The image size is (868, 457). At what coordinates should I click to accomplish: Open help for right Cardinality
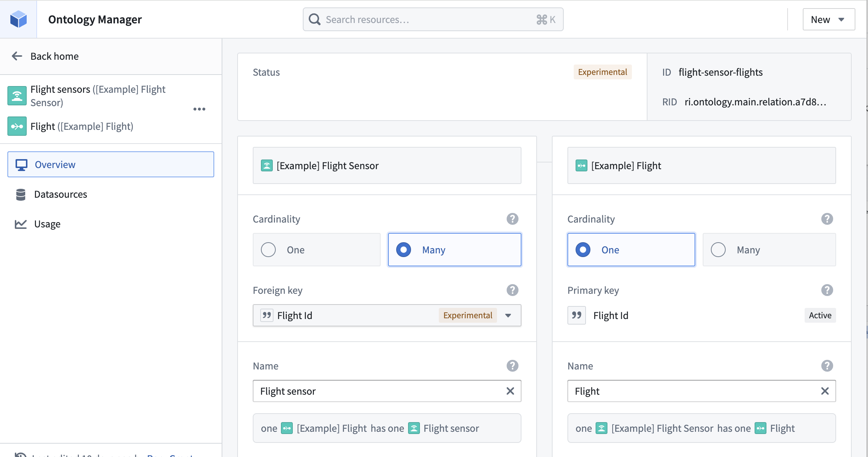(827, 219)
